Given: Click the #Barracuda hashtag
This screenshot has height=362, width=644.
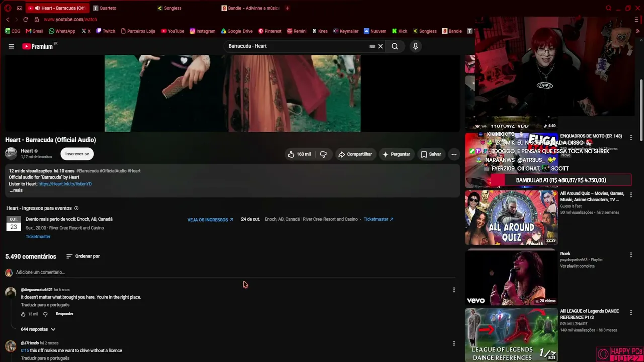Looking at the screenshot, I should tap(88, 171).
